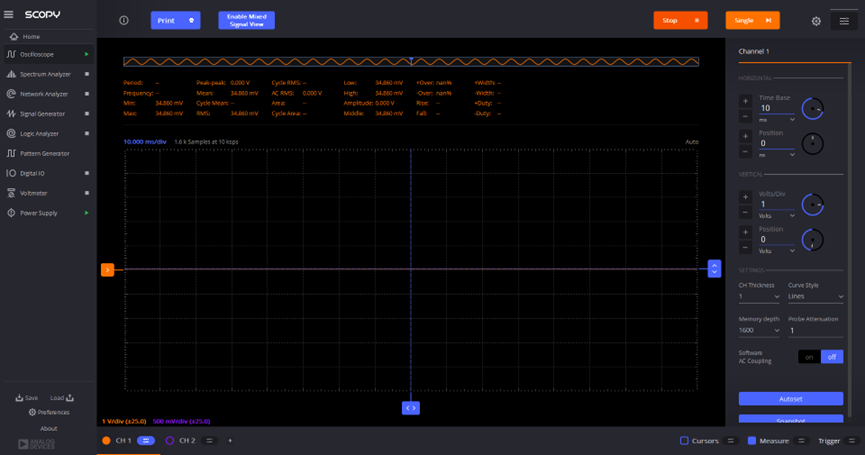The width and height of the screenshot is (865, 455).
Task: Click the Volts/Div rotary knob
Action: click(x=812, y=205)
